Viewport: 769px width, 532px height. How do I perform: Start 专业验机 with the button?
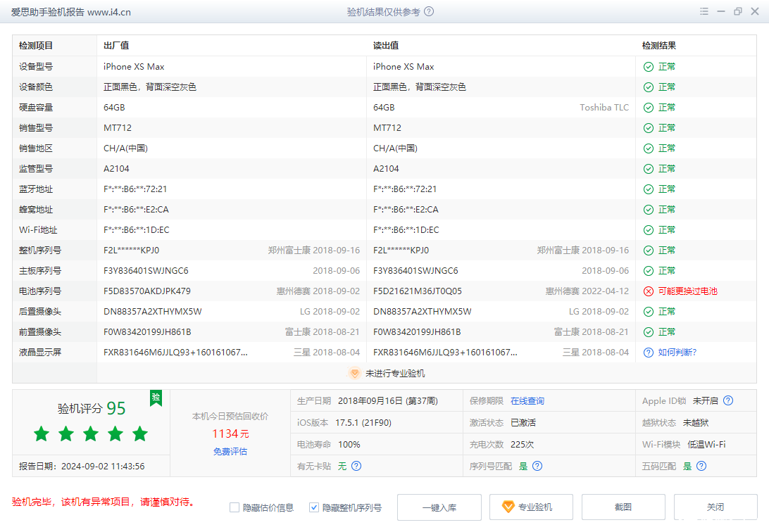(531, 507)
